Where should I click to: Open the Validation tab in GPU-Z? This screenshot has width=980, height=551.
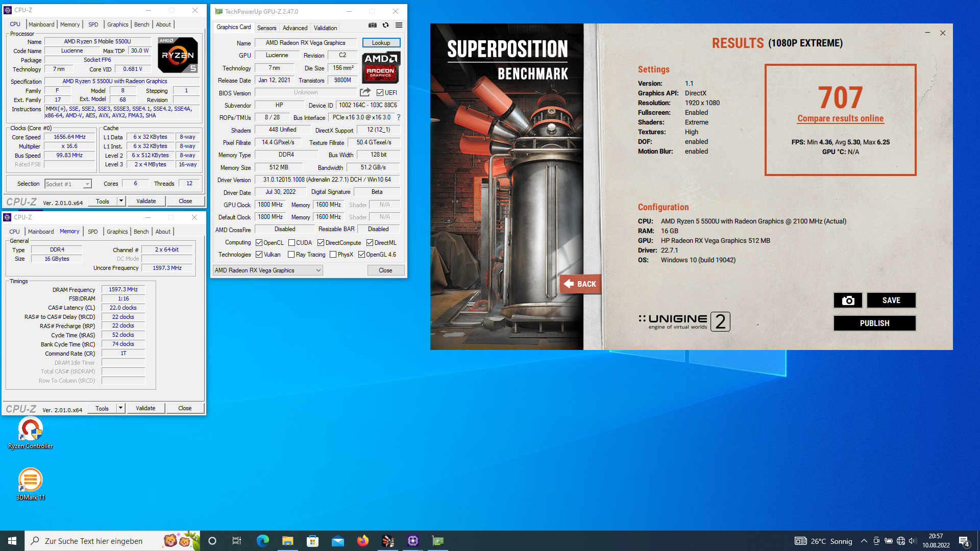(x=325, y=28)
